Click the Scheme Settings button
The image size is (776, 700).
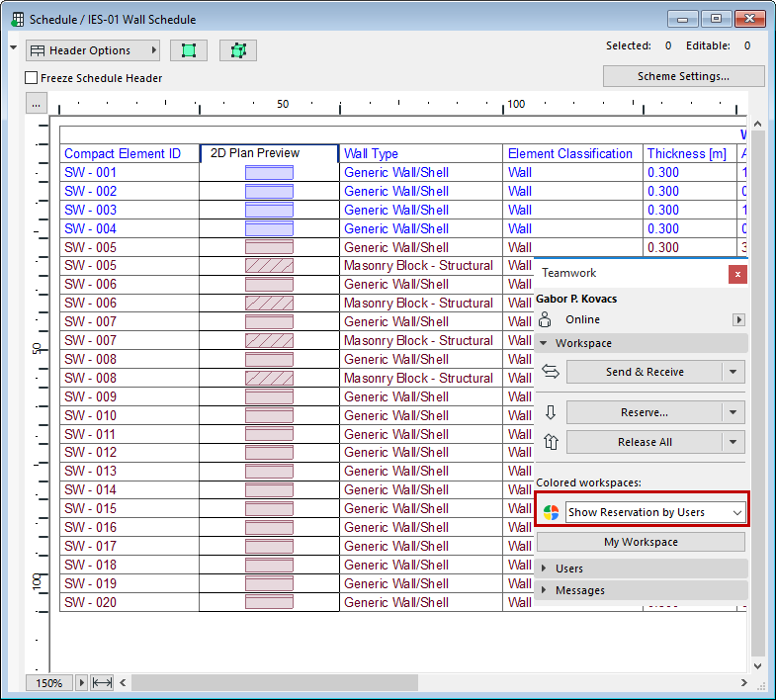(x=683, y=76)
